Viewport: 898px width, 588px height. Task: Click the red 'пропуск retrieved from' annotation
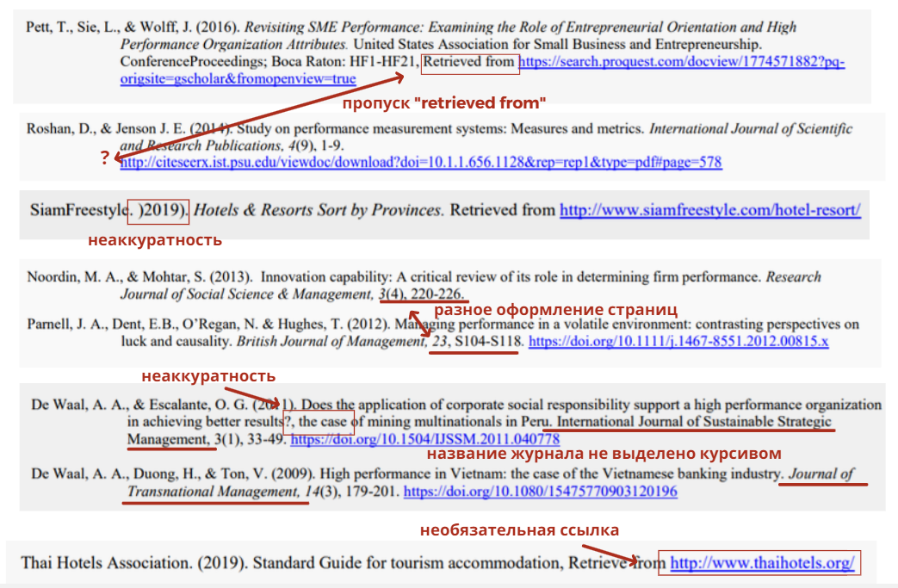[444, 103]
